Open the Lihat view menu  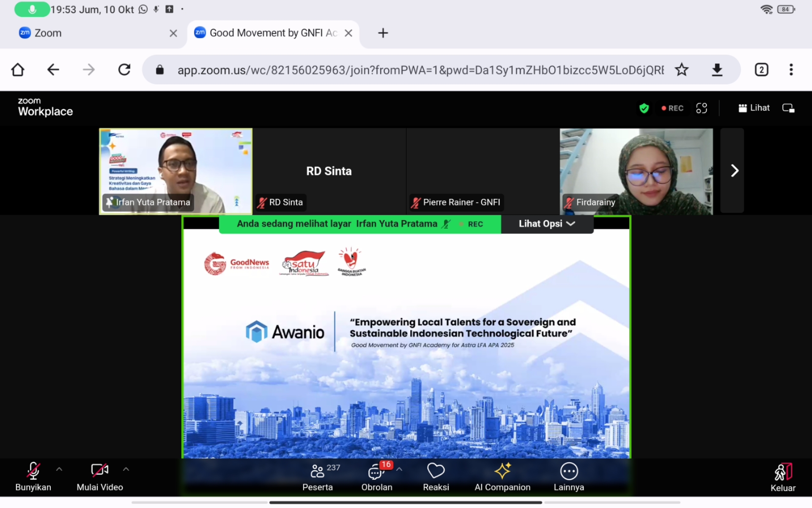pos(754,108)
